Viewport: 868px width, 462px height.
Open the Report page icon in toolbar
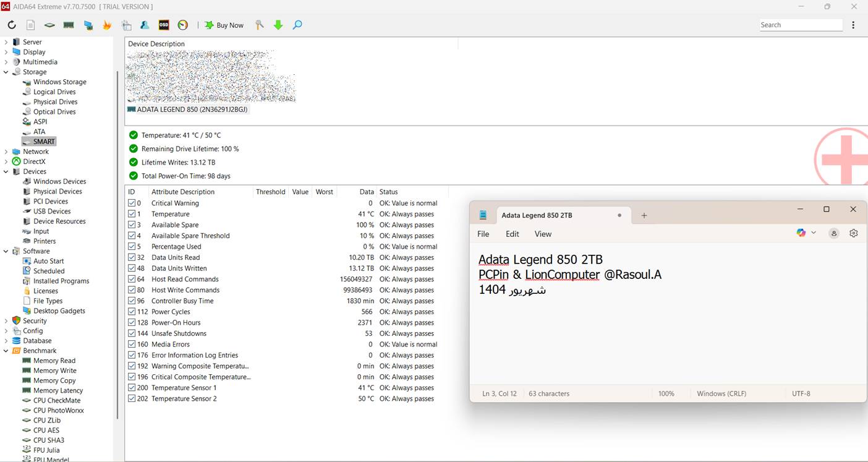pos(30,25)
